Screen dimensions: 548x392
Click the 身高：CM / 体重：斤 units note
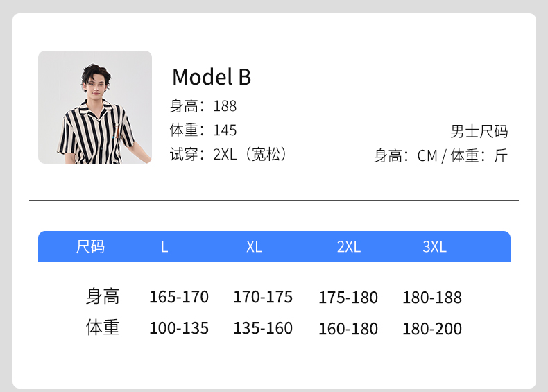click(x=441, y=156)
